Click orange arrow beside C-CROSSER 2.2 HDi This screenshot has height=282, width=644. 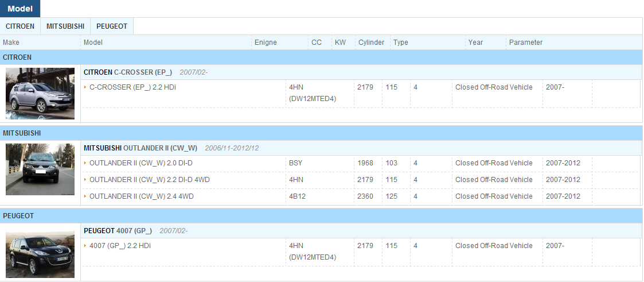click(x=85, y=87)
